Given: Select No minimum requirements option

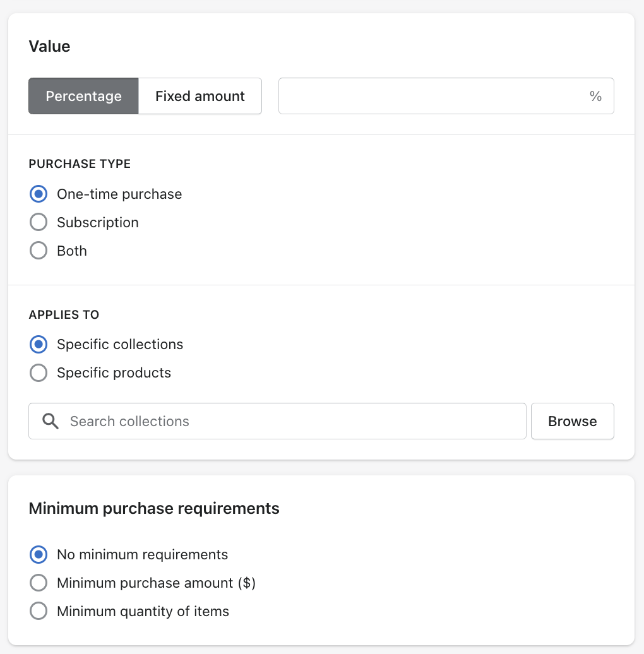Looking at the screenshot, I should pos(39,555).
